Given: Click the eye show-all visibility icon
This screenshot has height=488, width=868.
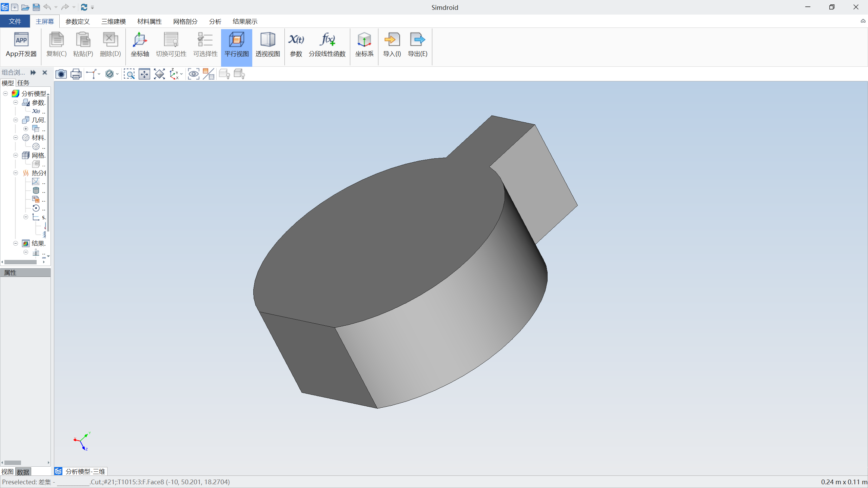Looking at the screenshot, I should (194, 74).
